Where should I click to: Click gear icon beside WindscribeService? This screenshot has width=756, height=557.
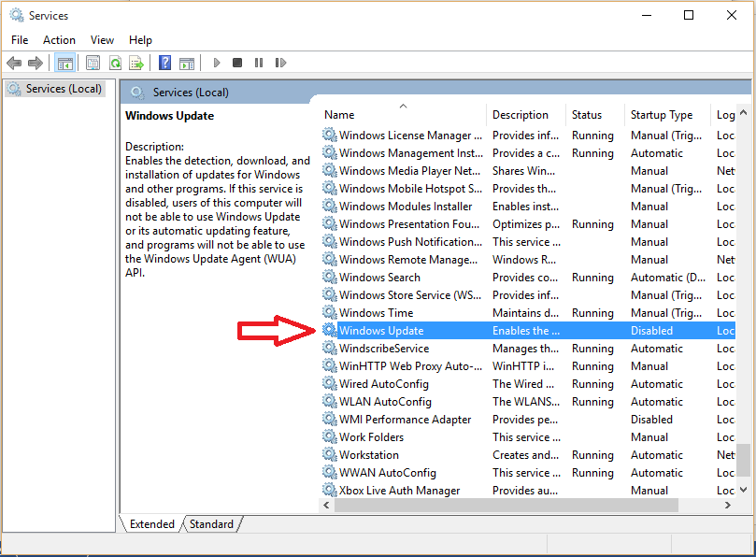click(329, 348)
